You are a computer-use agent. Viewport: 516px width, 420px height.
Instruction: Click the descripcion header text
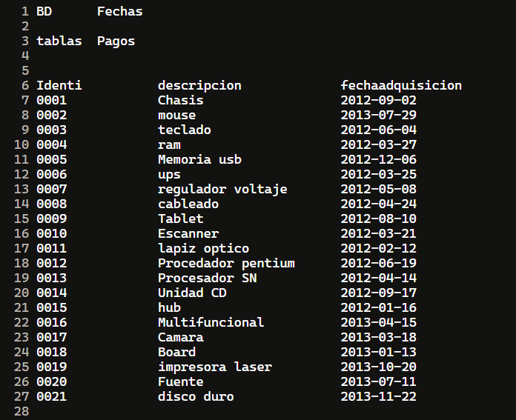pyautogui.click(x=199, y=85)
